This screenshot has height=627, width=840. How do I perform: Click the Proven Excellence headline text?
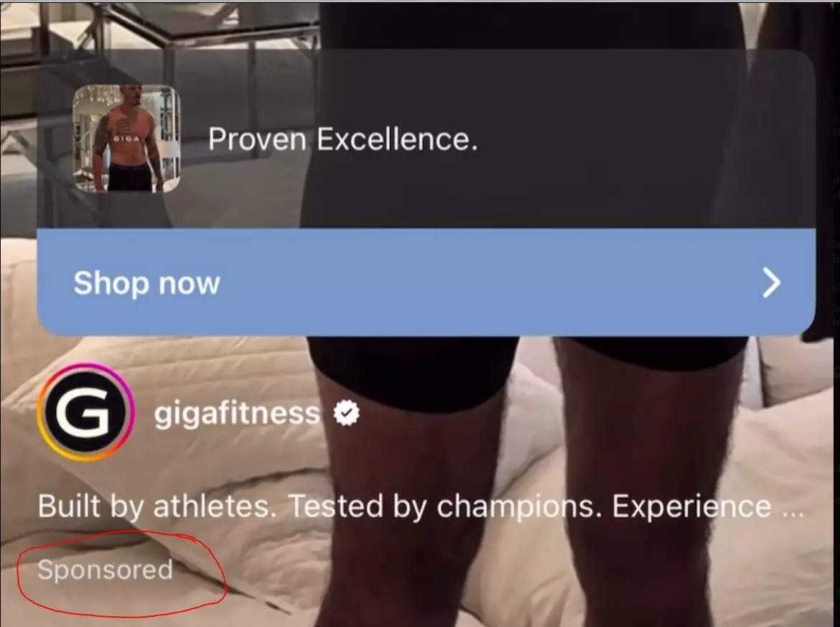click(x=342, y=139)
